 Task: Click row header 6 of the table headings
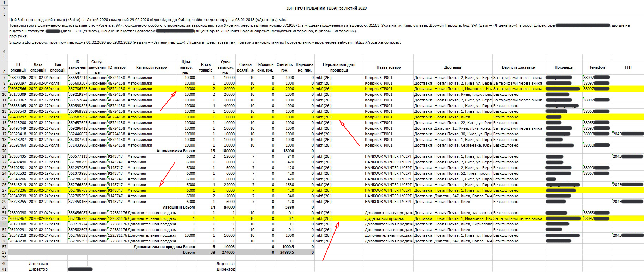coord(4,67)
